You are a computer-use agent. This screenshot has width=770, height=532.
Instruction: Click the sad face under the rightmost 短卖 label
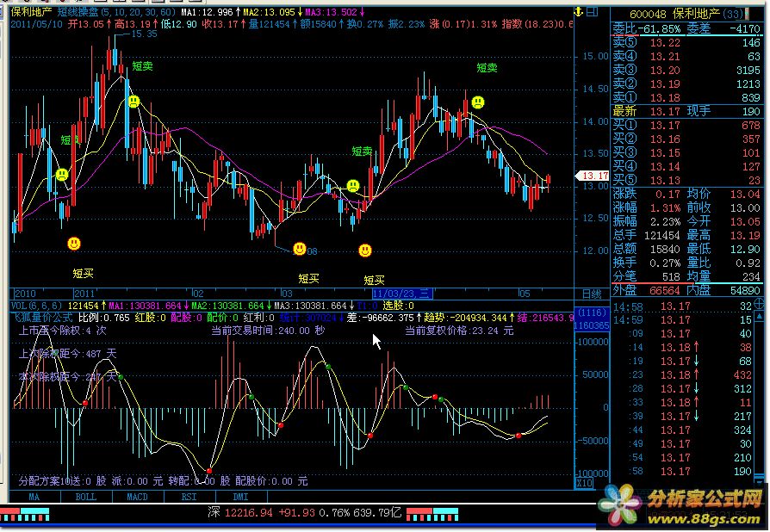tap(478, 102)
